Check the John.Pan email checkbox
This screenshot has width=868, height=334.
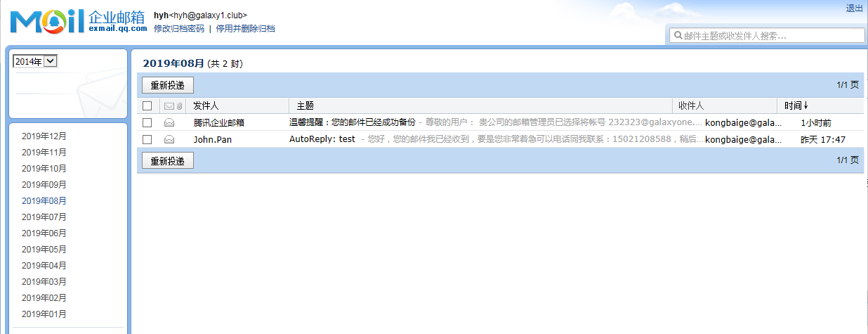147,139
